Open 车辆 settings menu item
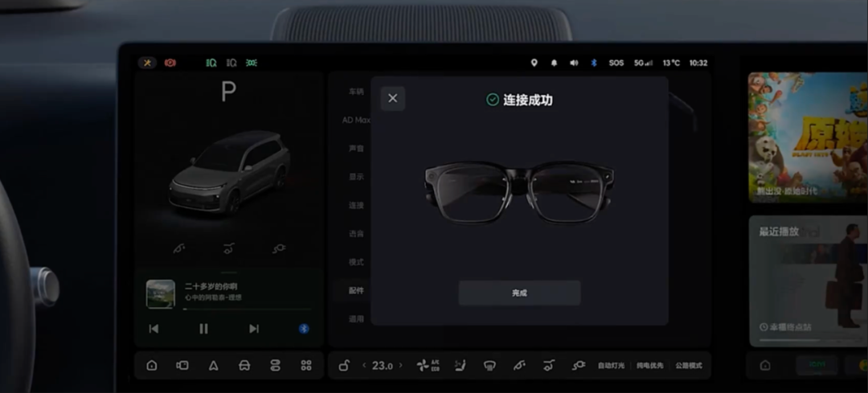Screen dimensions: 868x393 pyautogui.click(x=356, y=92)
